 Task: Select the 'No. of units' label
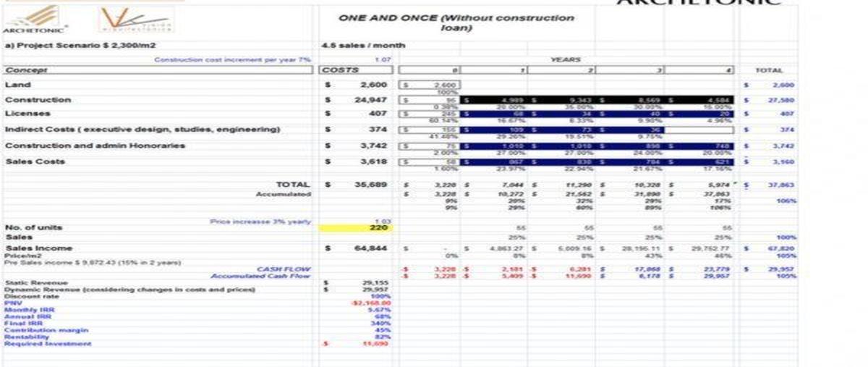[33, 227]
